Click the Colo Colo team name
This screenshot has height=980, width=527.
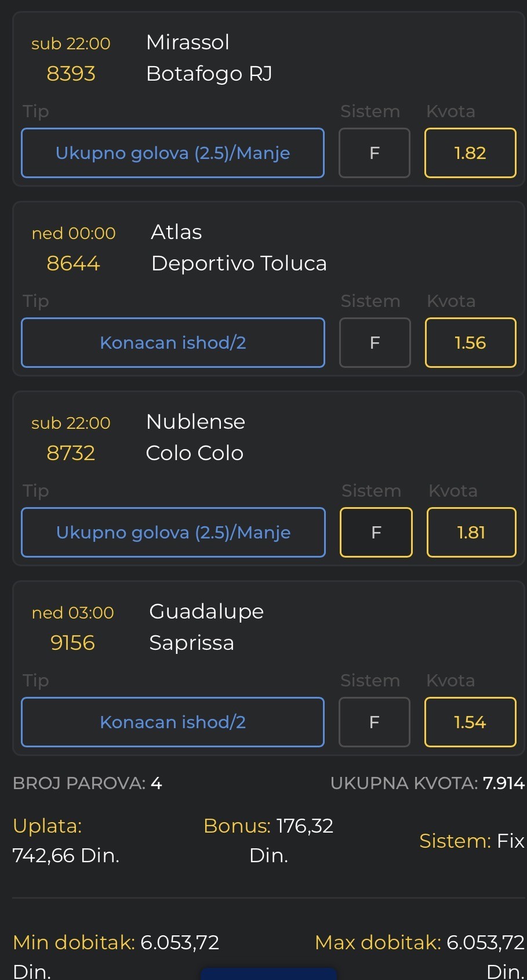pyautogui.click(x=194, y=453)
